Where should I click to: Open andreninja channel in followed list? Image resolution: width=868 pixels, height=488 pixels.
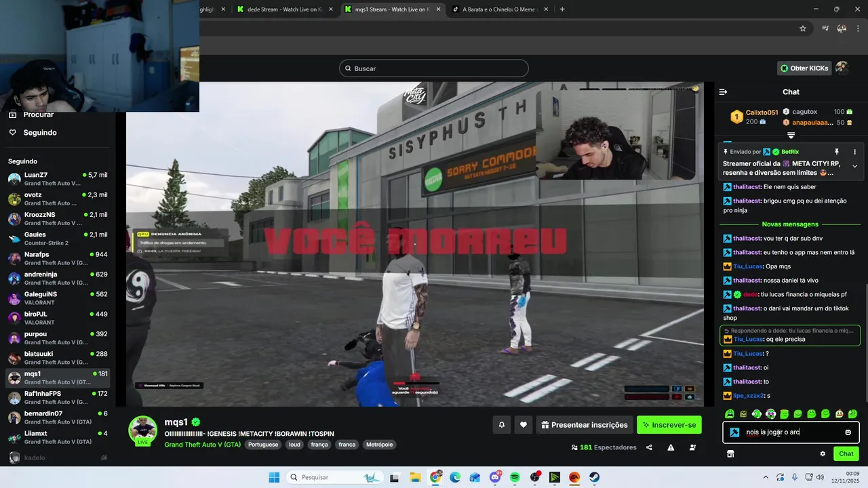(x=58, y=278)
